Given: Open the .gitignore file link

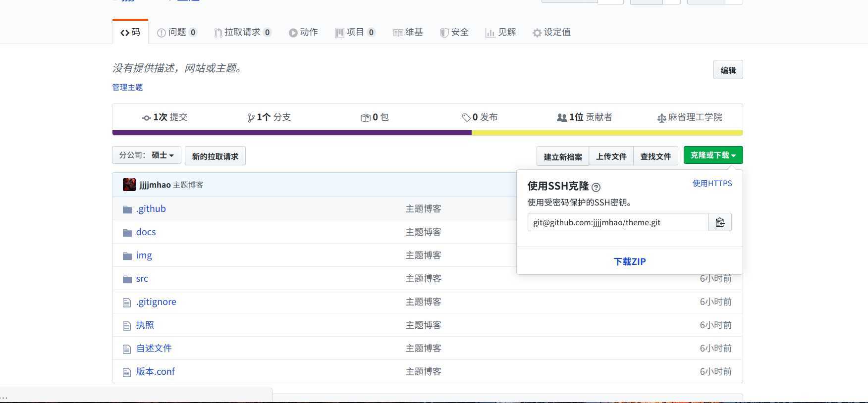Looking at the screenshot, I should tap(156, 302).
